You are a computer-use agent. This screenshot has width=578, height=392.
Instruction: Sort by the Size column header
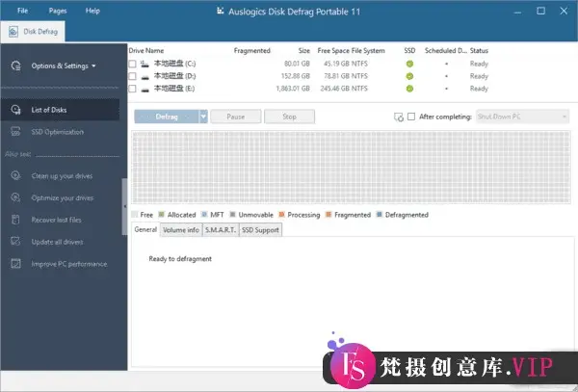pos(304,50)
